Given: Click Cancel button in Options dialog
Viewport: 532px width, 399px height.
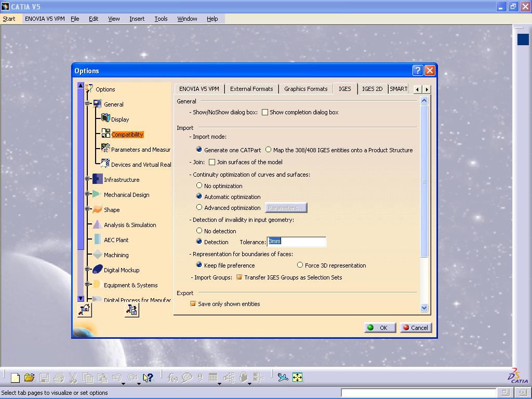Looking at the screenshot, I should [x=416, y=327].
